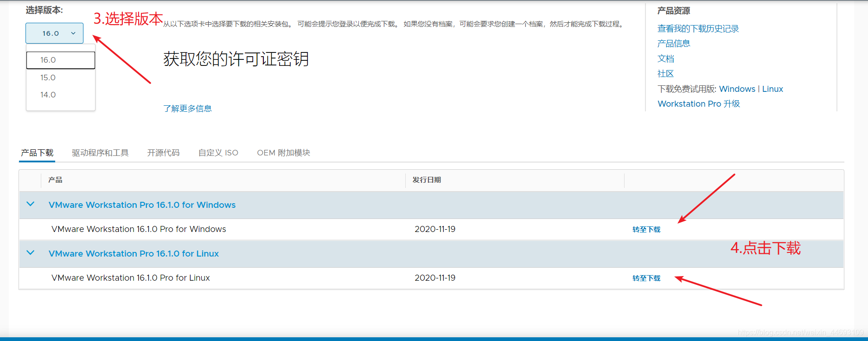Click the Windows release date 2020-11-19

(x=435, y=229)
